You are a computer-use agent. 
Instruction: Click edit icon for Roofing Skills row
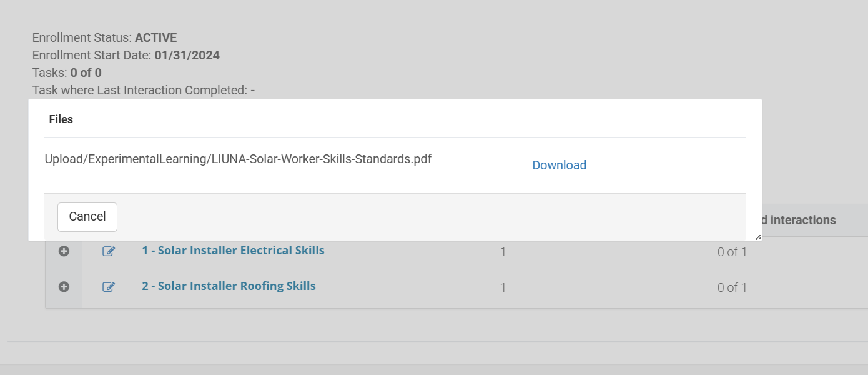click(x=109, y=287)
